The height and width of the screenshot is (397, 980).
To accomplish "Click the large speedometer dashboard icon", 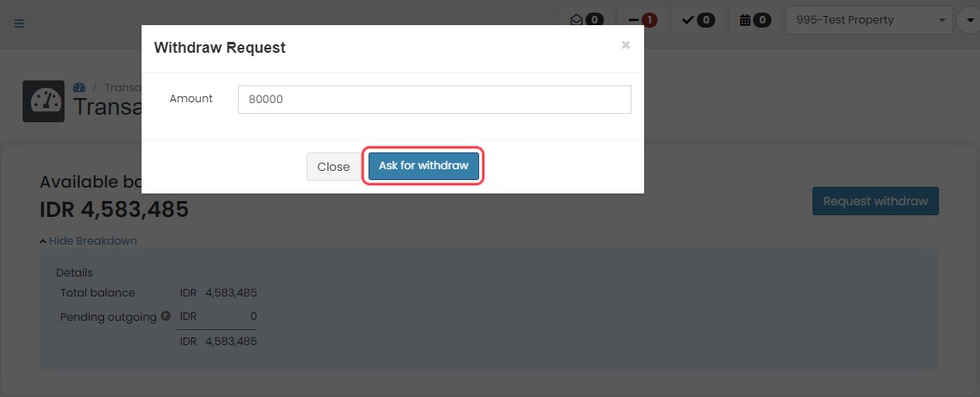I will (44, 101).
